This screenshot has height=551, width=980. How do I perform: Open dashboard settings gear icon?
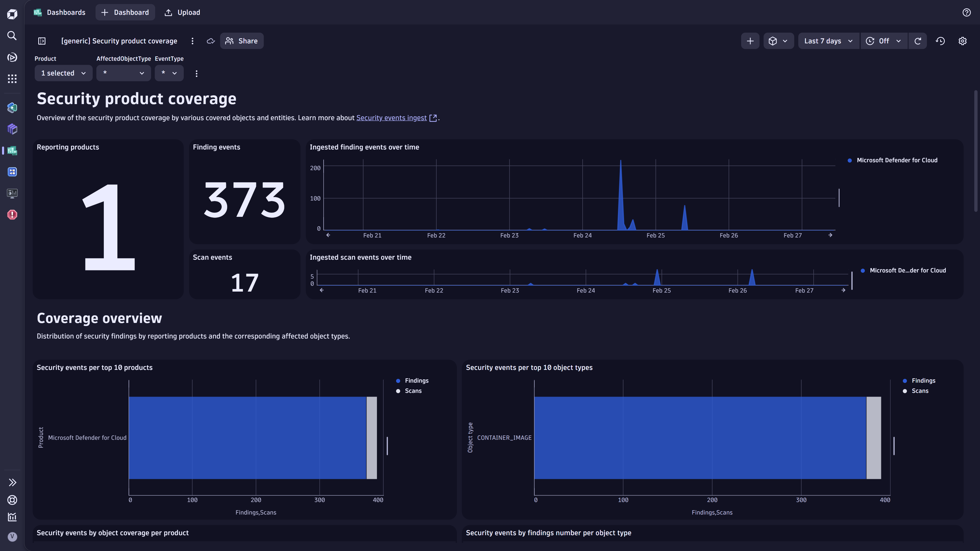pyautogui.click(x=962, y=41)
